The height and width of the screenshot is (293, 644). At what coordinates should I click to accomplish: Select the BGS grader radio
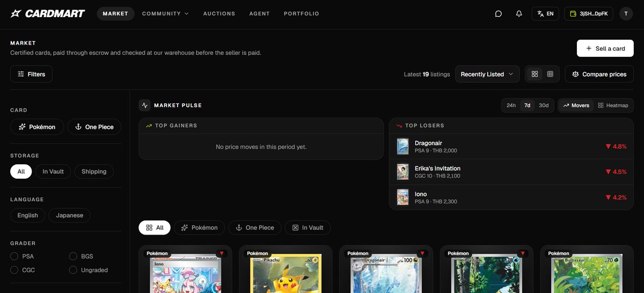74,256
